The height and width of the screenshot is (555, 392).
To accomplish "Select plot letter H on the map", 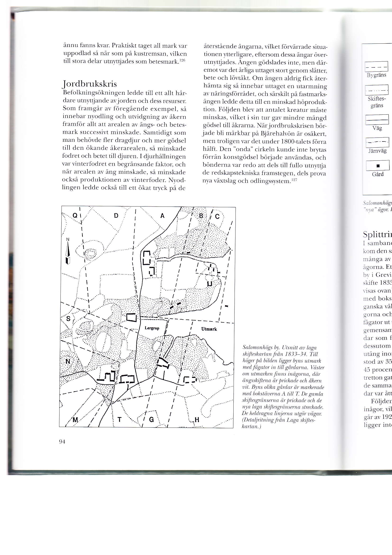I will (197, 420).
